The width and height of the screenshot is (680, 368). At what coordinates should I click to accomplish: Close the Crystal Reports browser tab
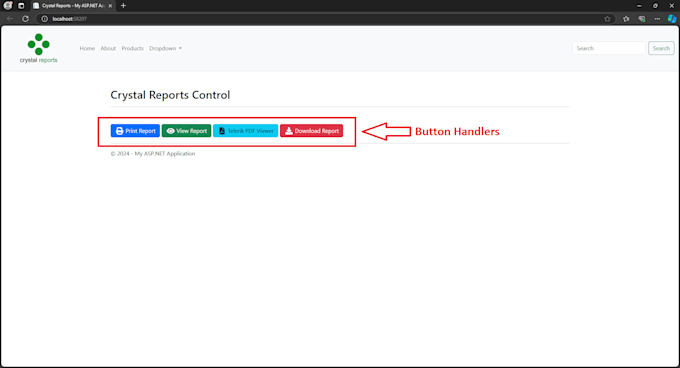pos(110,6)
